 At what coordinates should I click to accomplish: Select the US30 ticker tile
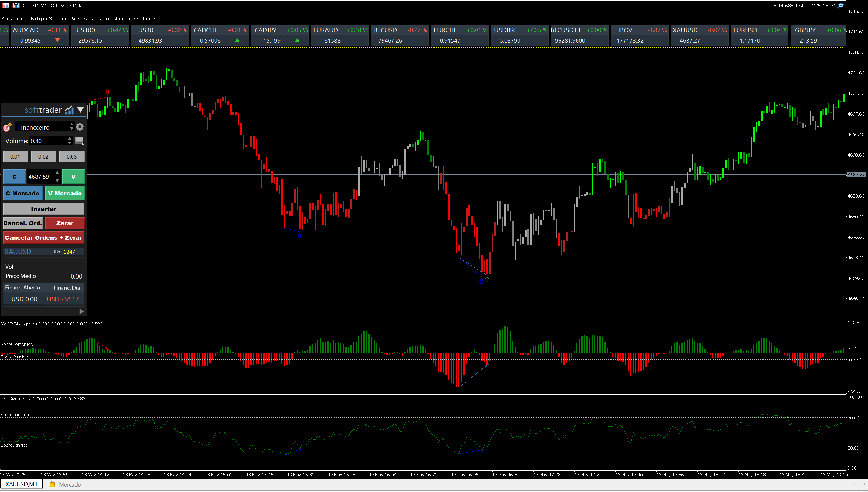tap(160, 35)
